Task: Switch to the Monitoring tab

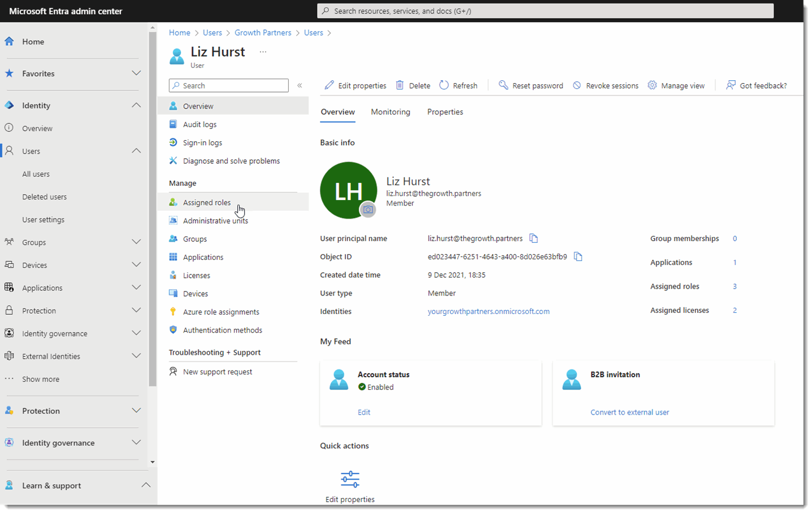Action: pyautogui.click(x=390, y=112)
